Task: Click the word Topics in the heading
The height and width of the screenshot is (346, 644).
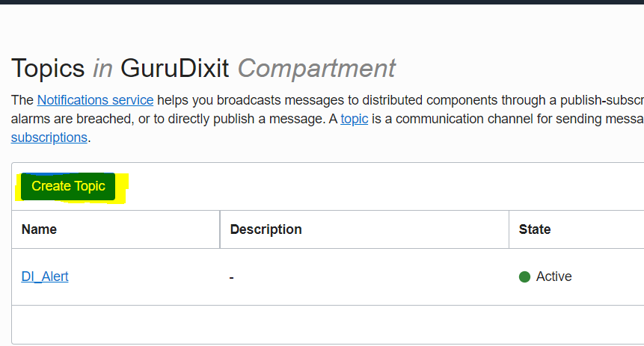Action: [48, 69]
